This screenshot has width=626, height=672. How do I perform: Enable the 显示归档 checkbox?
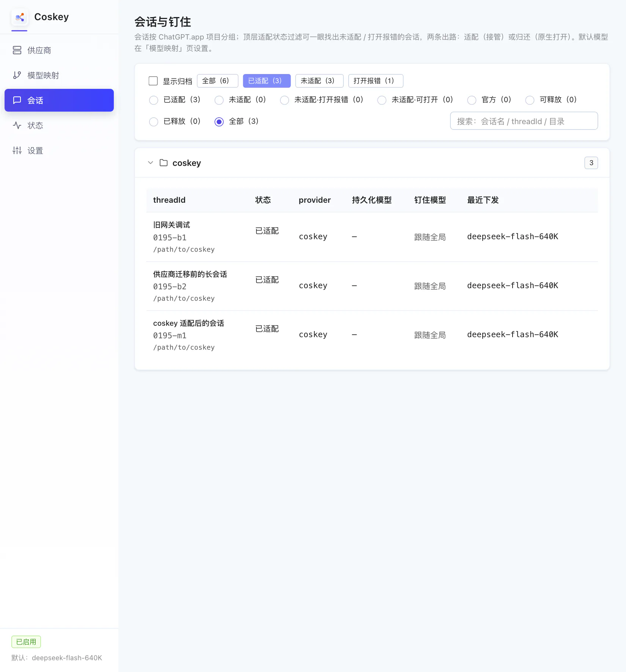(x=153, y=81)
